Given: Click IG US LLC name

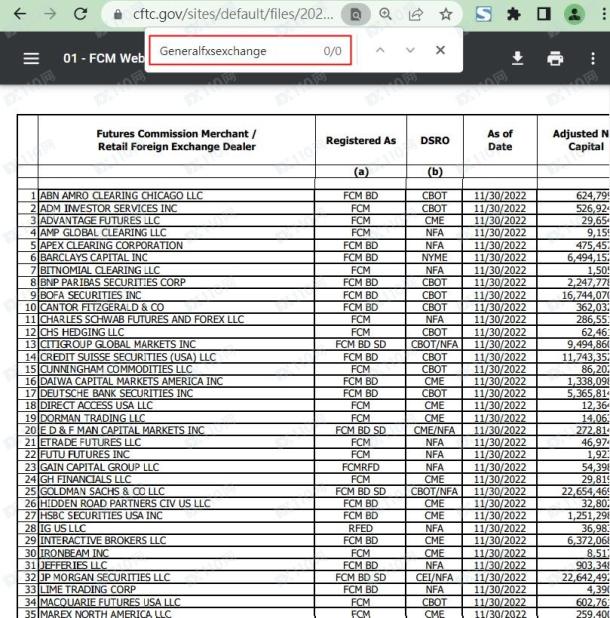Looking at the screenshot, I should click(x=63, y=528).
